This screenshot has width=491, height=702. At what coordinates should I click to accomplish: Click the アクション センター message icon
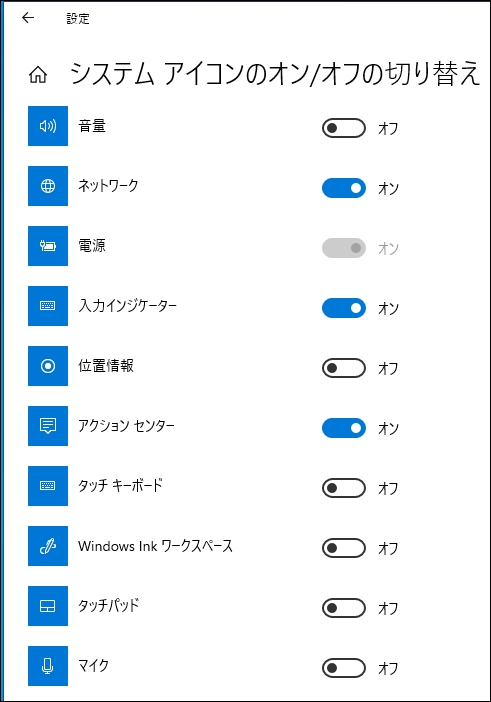[x=48, y=426]
